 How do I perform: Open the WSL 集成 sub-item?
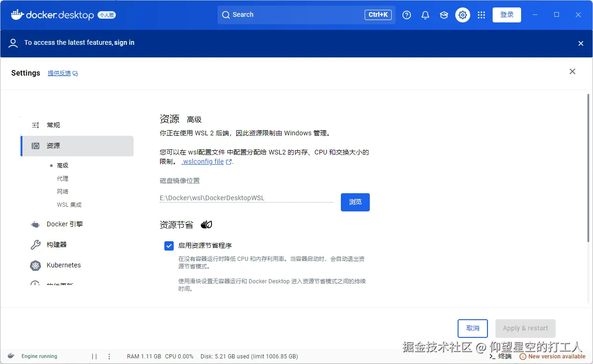point(69,205)
